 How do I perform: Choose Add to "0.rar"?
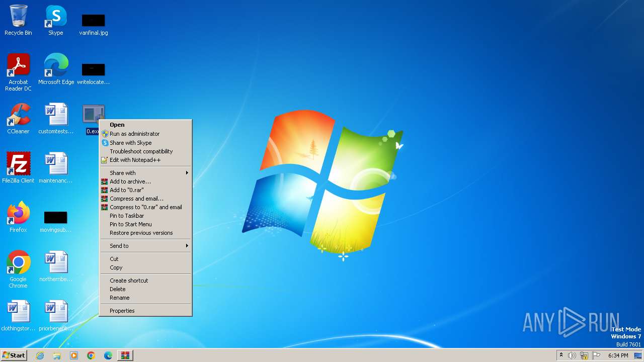point(146,190)
